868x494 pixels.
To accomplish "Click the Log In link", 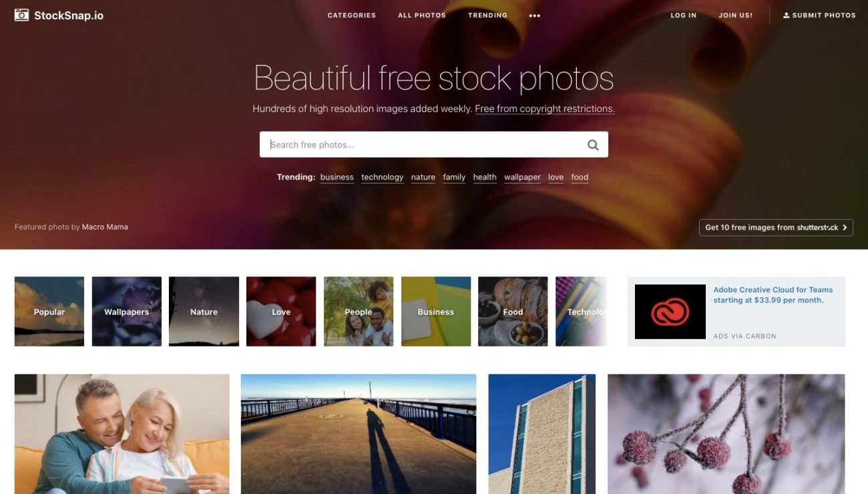I will pyautogui.click(x=683, y=15).
